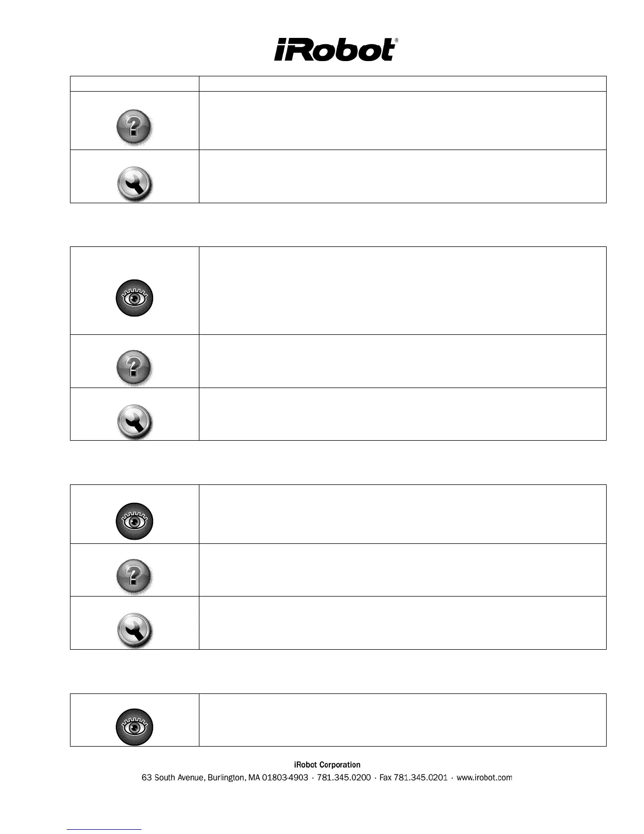Click the iRobot logo at the page top
Image resolution: width=644 pixels, height=834 pixels.
335,49
